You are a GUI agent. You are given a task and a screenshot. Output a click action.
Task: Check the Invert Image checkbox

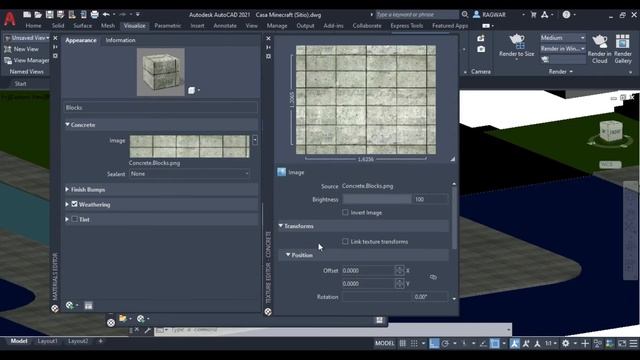tap(345, 212)
